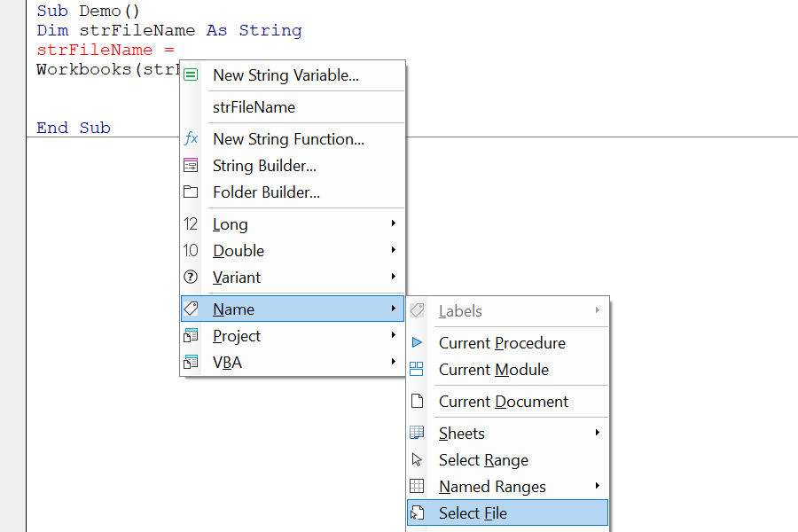Image resolution: width=798 pixels, height=532 pixels.
Task: Choose Current Module in Name submenu
Action: tap(507, 369)
